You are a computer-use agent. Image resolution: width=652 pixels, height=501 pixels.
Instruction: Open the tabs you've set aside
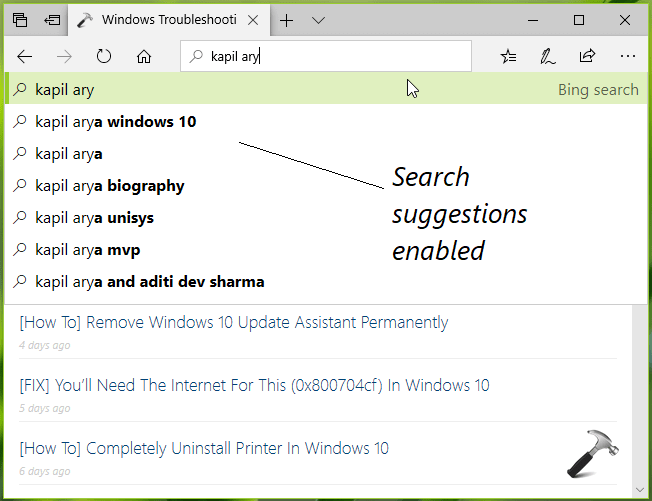[x=20, y=20]
